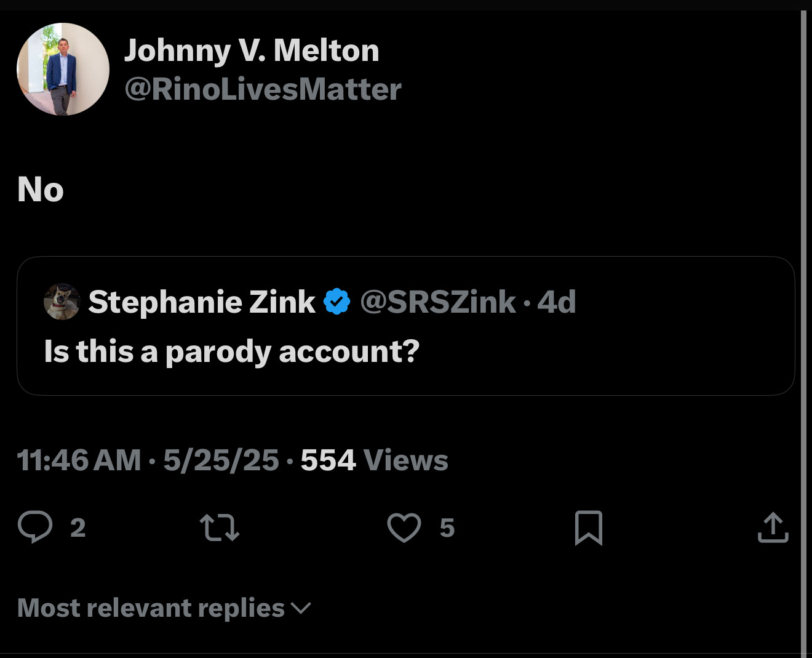Screen dimensions: 812x658
Task: Click Stephanie Zink's dog avatar
Action: [62, 302]
